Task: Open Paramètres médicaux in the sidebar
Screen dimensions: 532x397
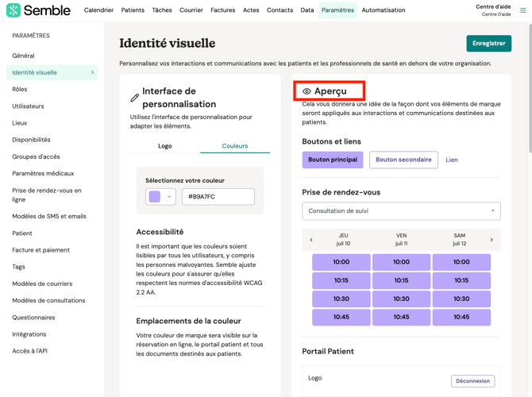Action: coord(43,173)
